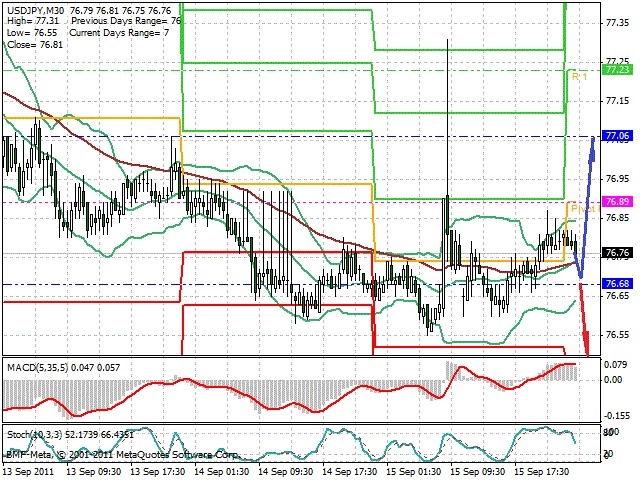Click the 14 Sep 09:30 time axis label

[286, 472]
